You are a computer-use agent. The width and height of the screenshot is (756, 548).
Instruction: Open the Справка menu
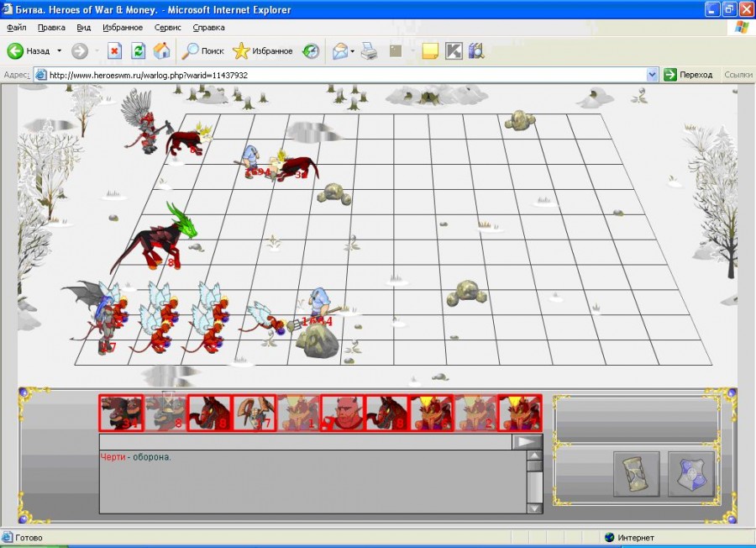[x=208, y=28]
